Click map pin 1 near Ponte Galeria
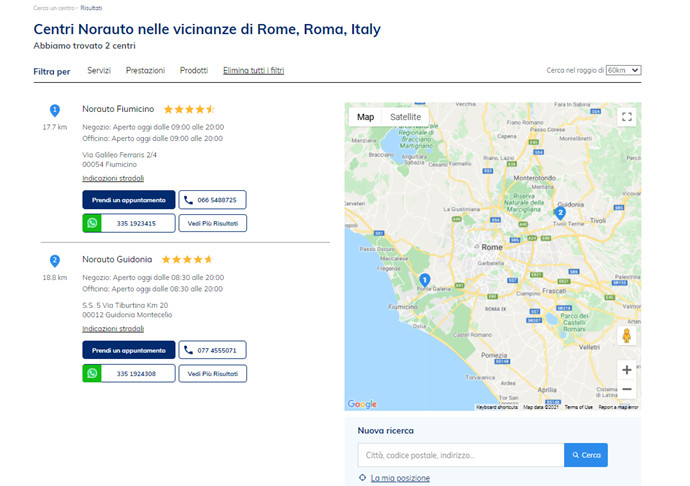 (424, 280)
